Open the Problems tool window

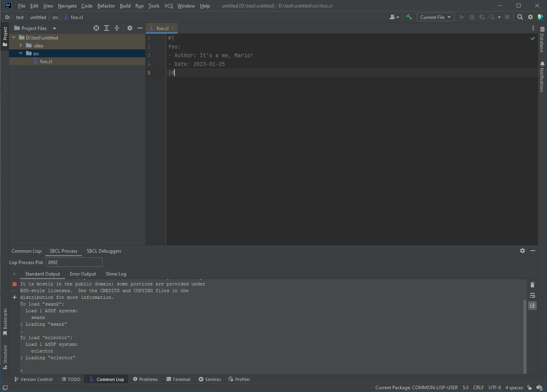pos(145,379)
